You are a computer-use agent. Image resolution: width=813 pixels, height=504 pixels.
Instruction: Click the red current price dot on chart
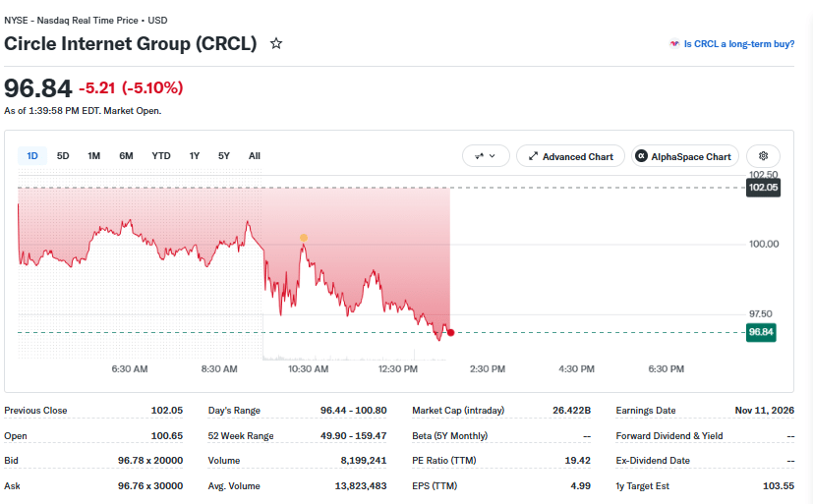tap(450, 332)
